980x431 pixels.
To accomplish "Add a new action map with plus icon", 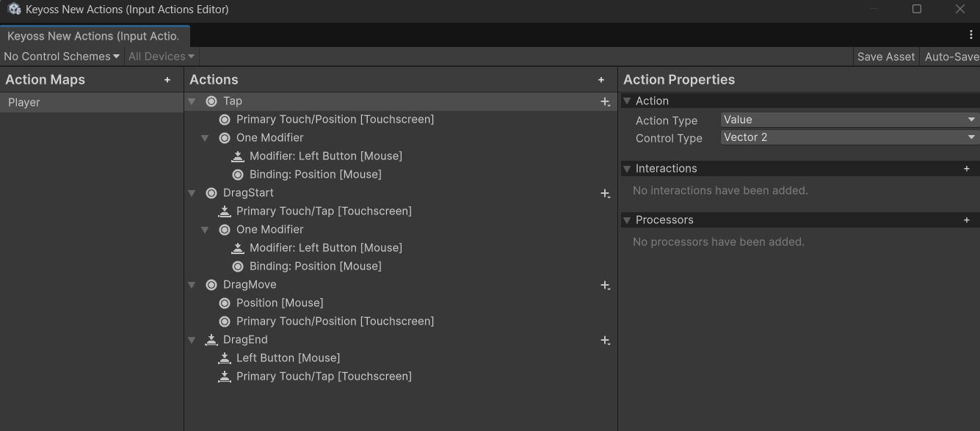I will pos(167,80).
